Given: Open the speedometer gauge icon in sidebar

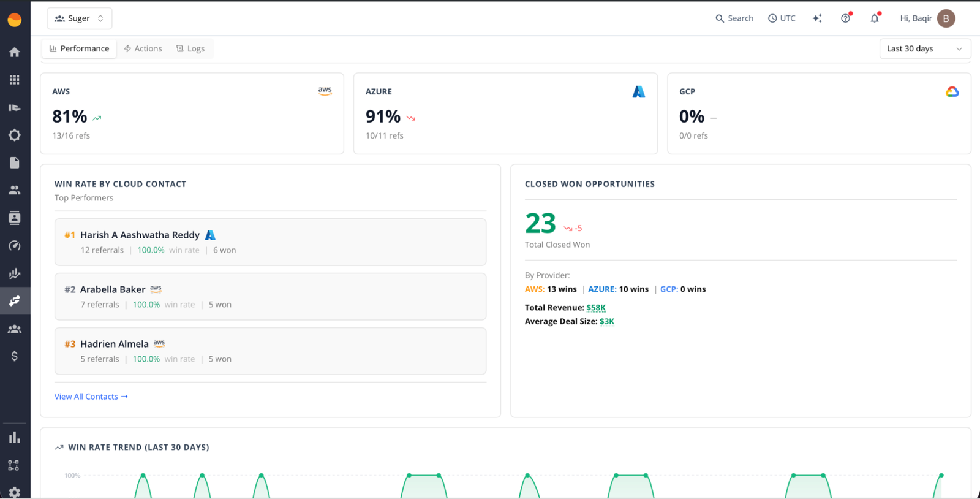Looking at the screenshot, I should pos(15,245).
